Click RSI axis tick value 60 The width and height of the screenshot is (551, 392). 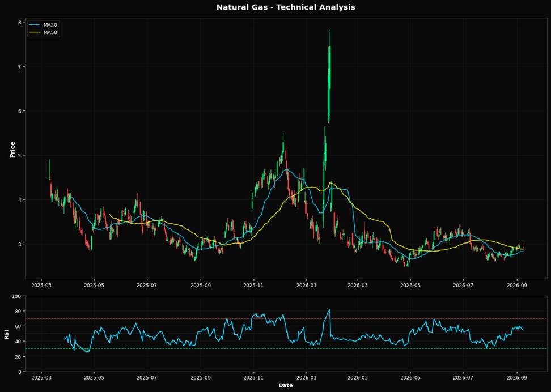[x=19, y=326]
